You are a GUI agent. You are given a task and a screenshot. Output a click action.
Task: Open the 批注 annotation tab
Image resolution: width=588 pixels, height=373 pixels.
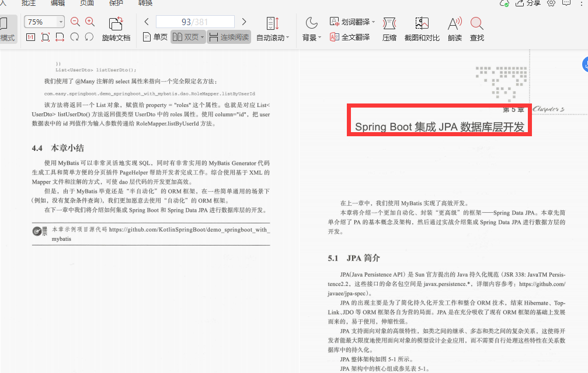[29, 3]
